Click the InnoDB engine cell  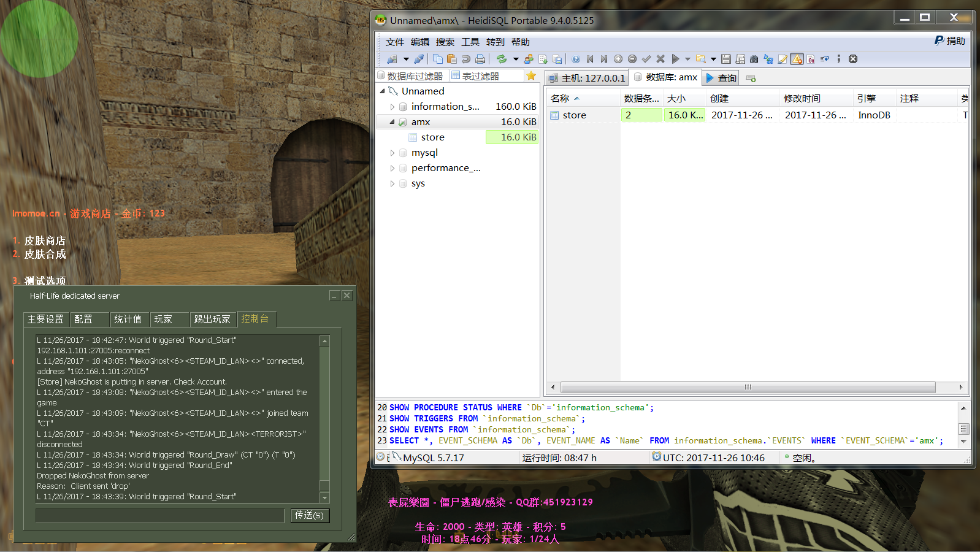(x=874, y=115)
